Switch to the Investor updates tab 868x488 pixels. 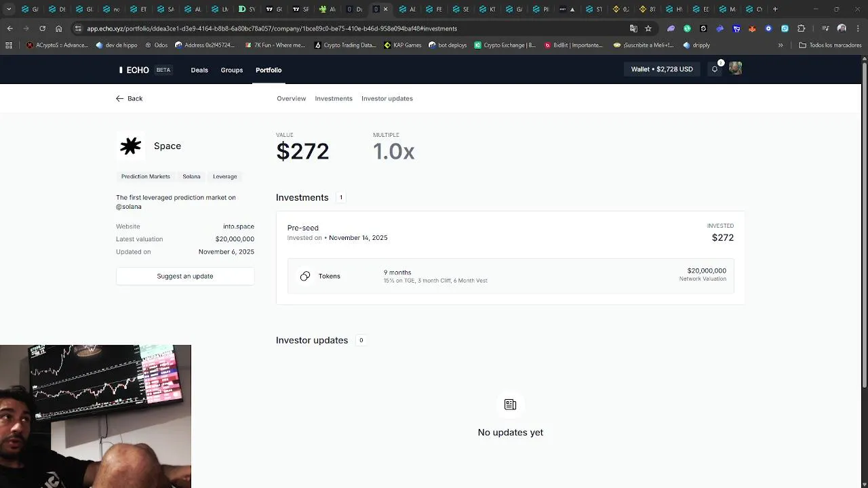point(387,98)
